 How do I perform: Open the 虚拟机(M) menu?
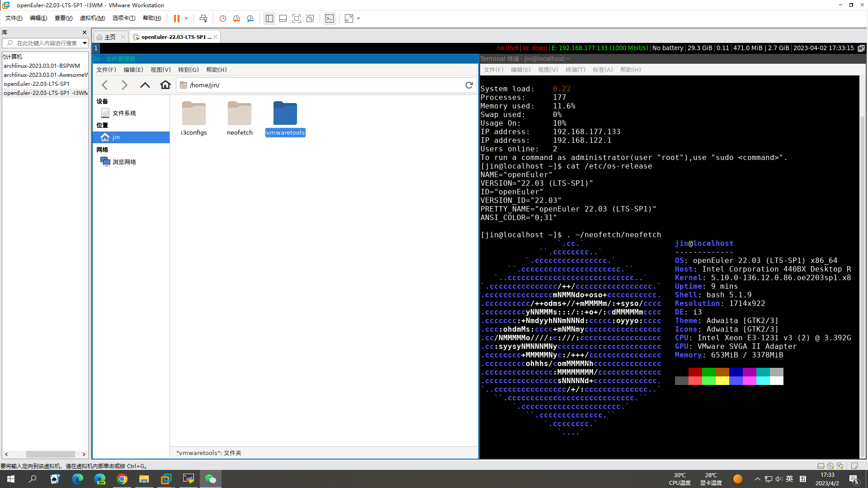[92, 18]
